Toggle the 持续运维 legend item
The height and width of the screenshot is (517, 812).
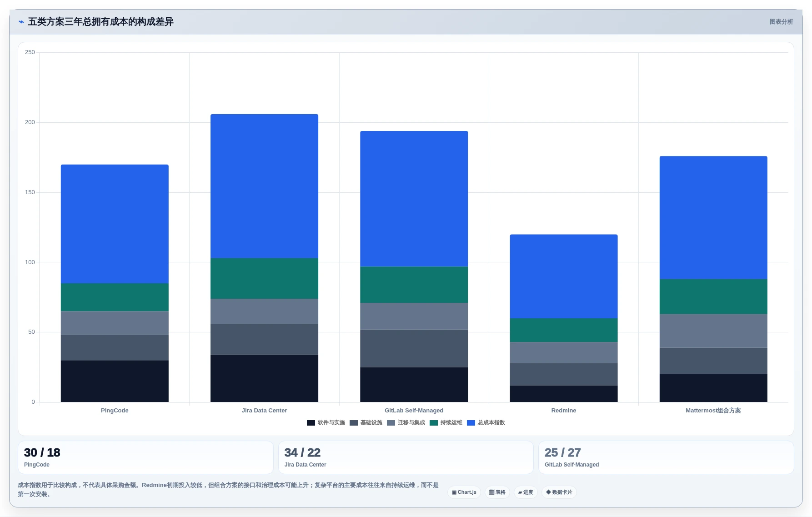[446, 423]
